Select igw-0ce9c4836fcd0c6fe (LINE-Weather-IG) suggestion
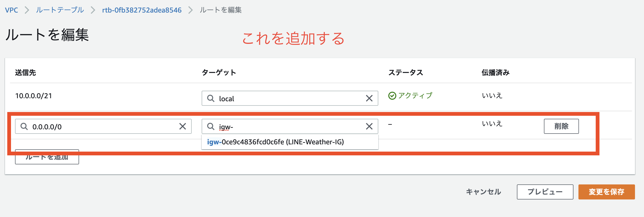644x217 pixels. (x=290, y=142)
